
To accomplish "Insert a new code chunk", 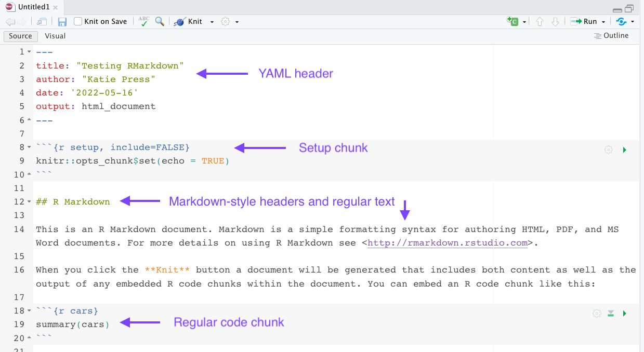I will coord(513,22).
